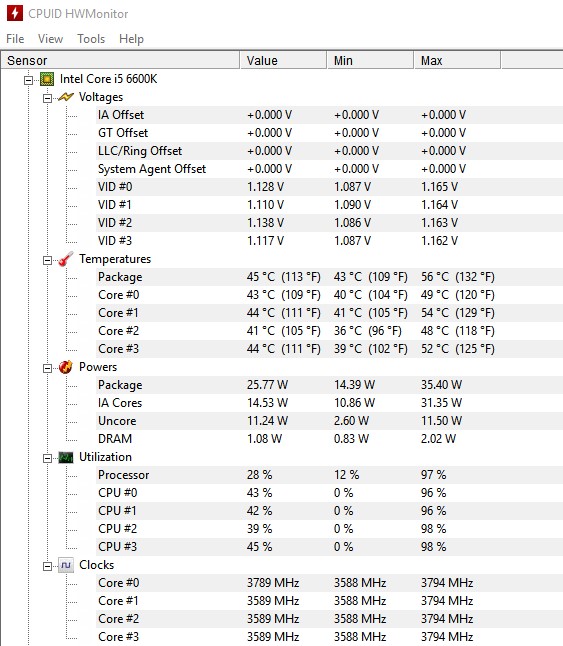Click the Value column header

tap(283, 61)
